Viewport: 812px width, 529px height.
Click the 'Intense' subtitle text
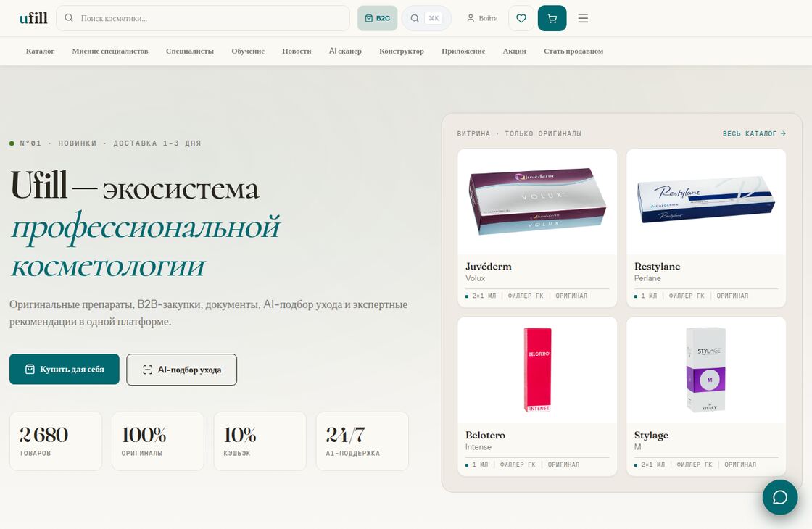click(x=478, y=447)
